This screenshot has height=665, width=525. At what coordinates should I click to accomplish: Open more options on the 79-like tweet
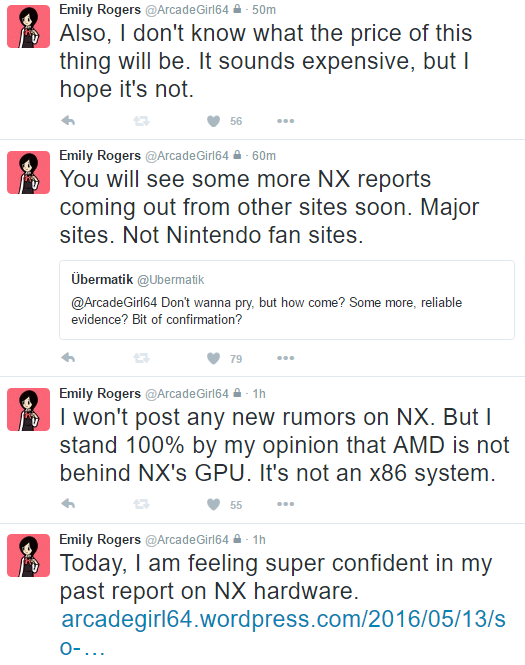coord(285,358)
